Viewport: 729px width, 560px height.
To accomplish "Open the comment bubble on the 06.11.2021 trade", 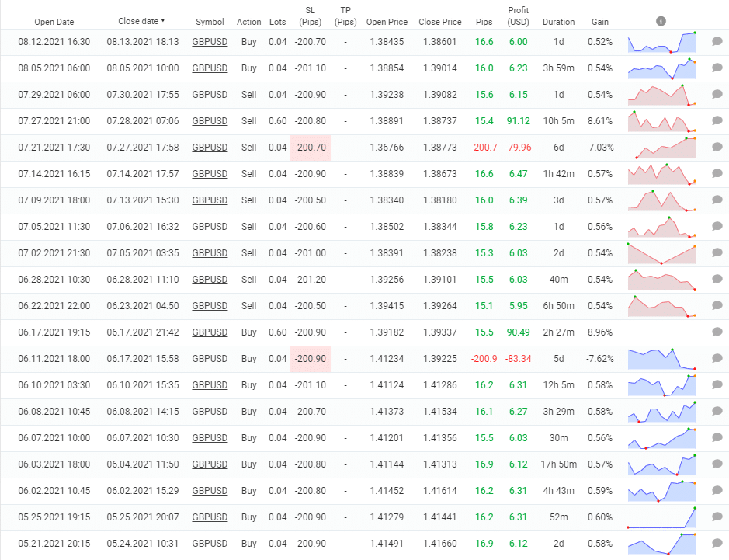I will [x=717, y=359].
